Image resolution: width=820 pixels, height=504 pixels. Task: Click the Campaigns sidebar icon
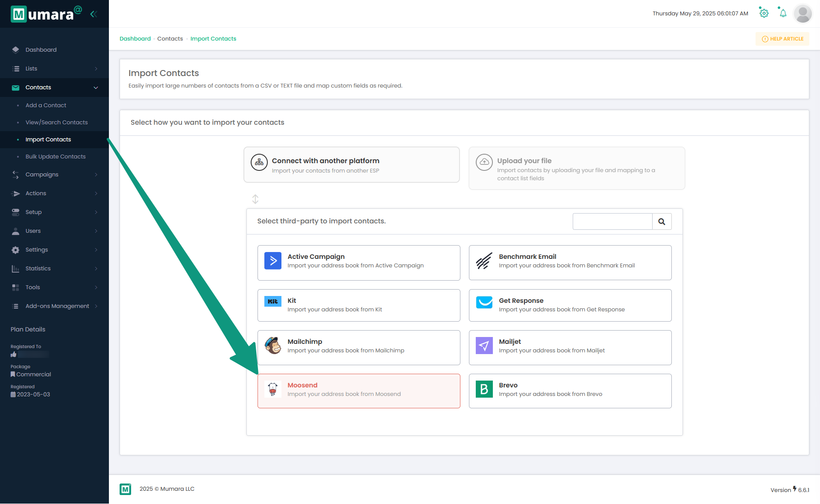pos(15,175)
